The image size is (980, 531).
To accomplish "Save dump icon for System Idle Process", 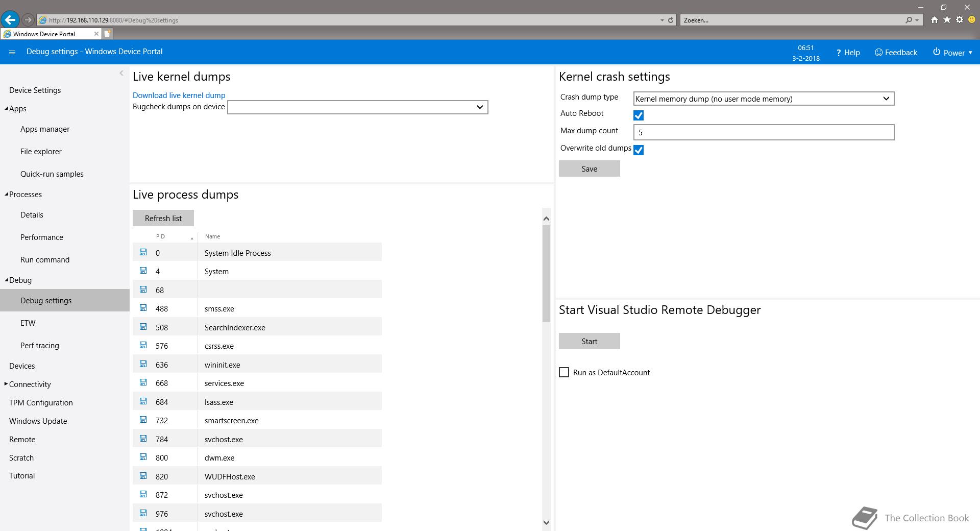I will click(143, 252).
